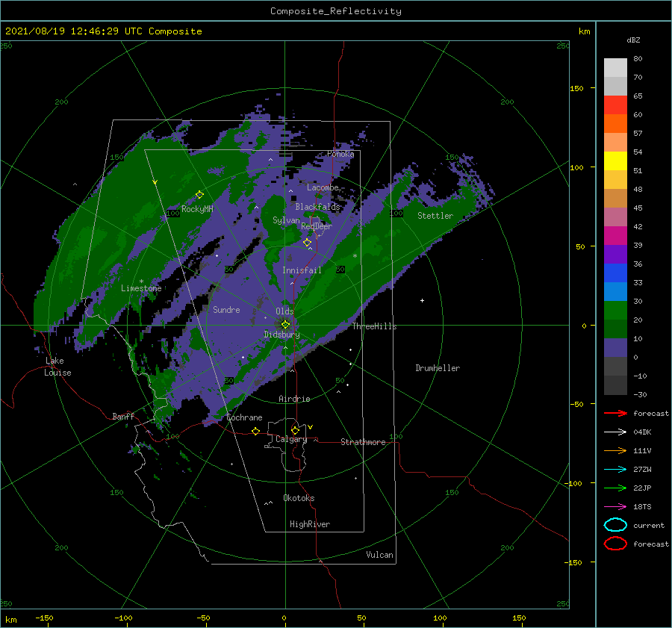Click the Okotoks town label
Image resolution: width=672 pixels, height=628 pixels.
point(299,498)
